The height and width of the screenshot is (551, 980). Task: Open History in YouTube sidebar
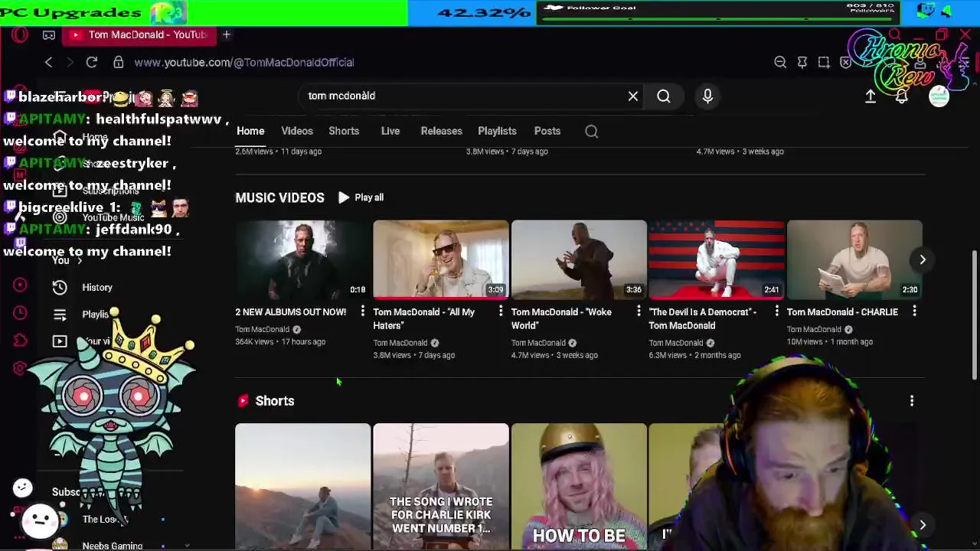pos(96,287)
